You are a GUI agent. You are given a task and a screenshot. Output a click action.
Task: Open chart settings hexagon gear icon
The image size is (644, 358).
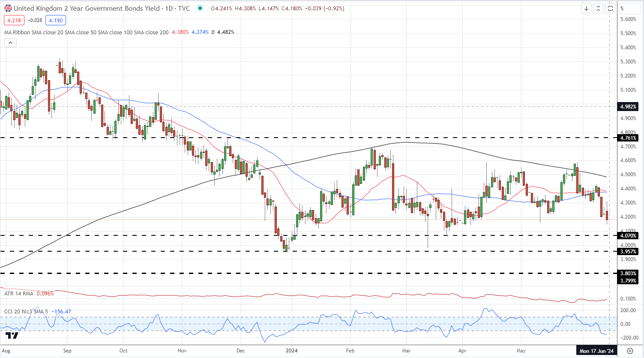tap(630, 351)
